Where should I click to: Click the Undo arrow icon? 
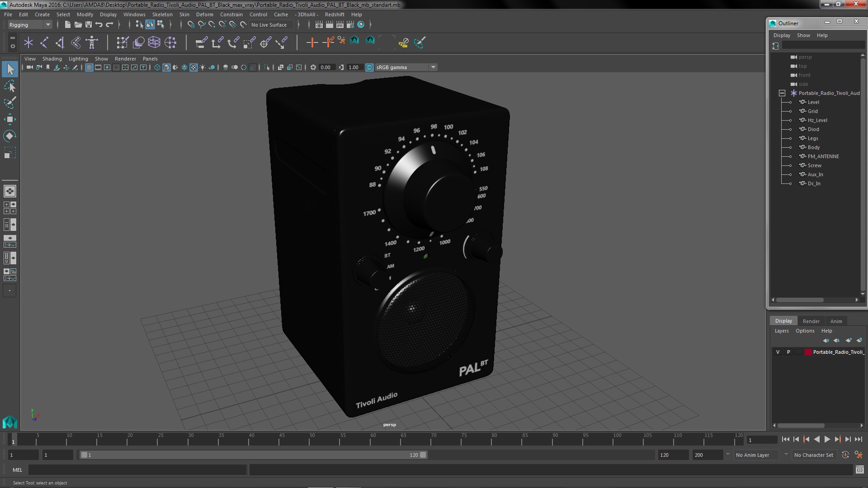coord(99,24)
